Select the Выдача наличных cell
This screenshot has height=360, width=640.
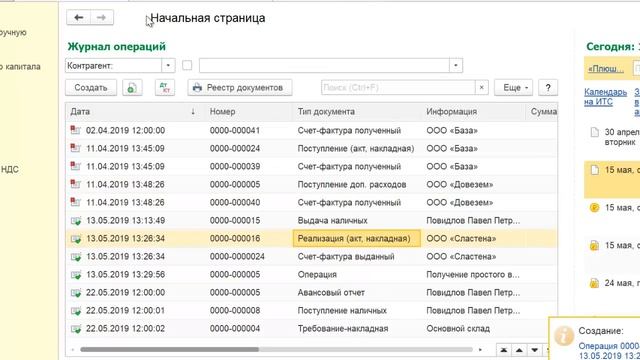[357, 220]
